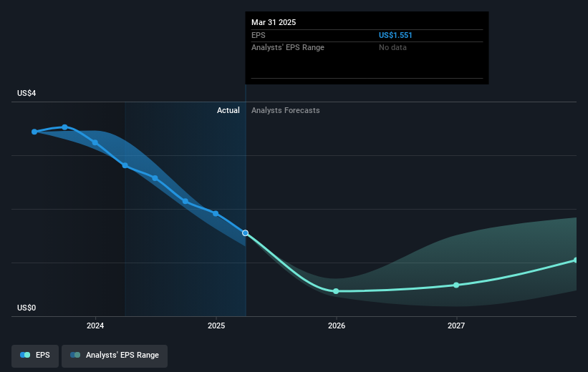
Task: Click the 'Analysts' EPS Range' tooltip label
Action: pyautogui.click(x=288, y=48)
